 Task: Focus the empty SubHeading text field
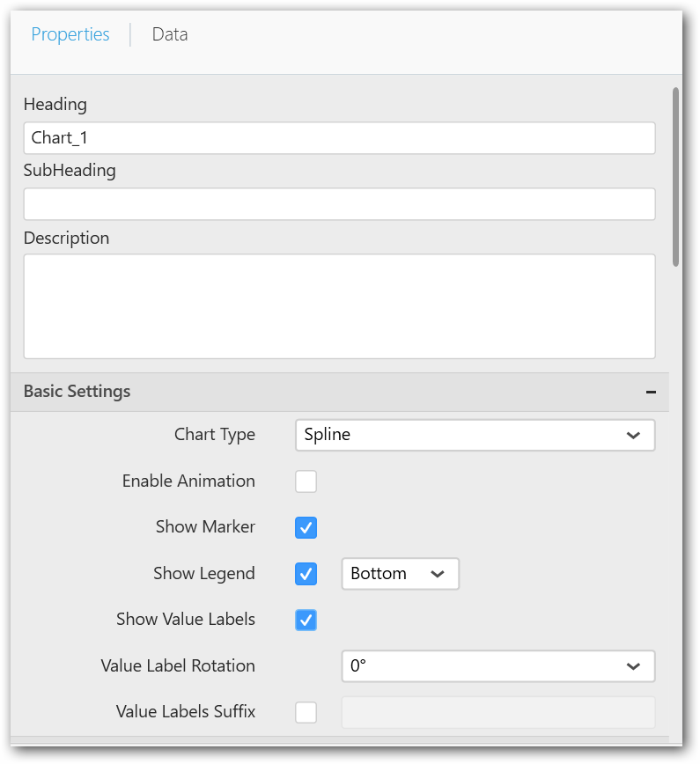click(x=339, y=204)
